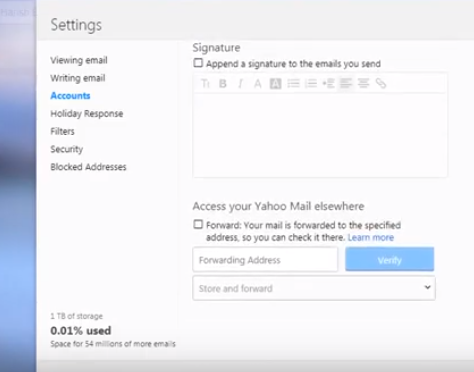Click the Verify button
The height and width of the screenshot is (372, 474).
390,260
